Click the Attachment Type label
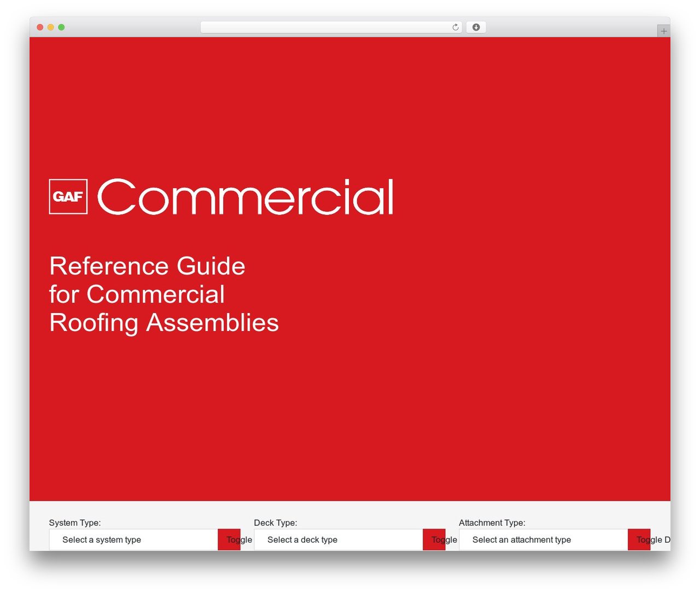 pyautogui.click(x=492, y=522)
